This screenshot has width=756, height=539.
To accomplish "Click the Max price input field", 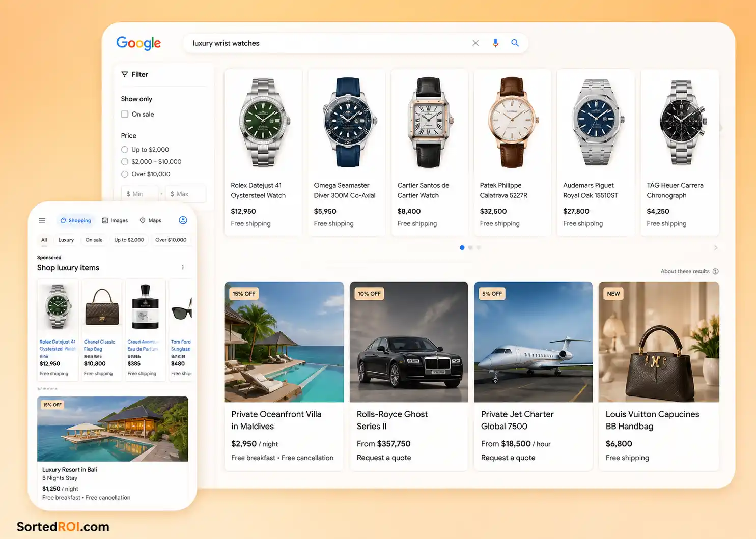I will coord(185,194).
